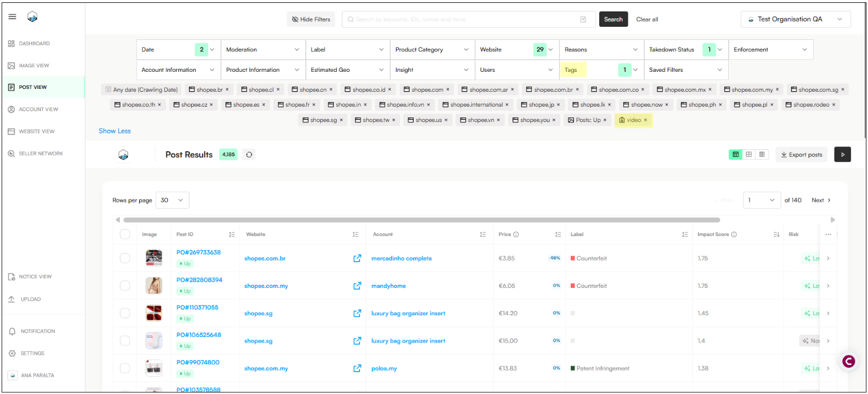Click search field's image upload icon
Viewport: 868px width, 394px height.
click(583, 19)
